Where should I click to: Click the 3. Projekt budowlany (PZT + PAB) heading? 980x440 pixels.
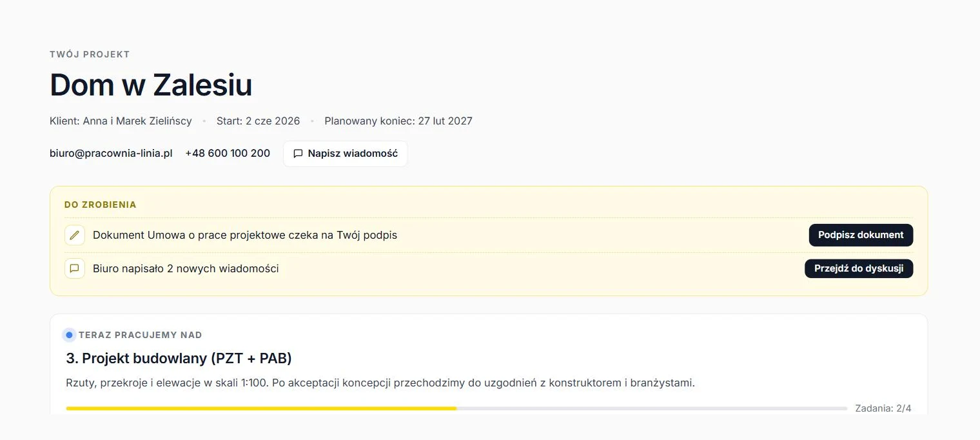click(x=179, y=358)
